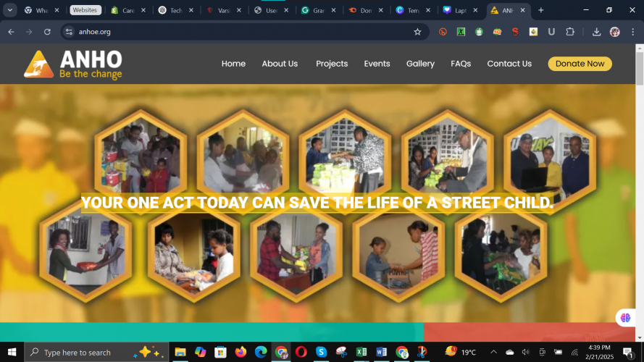Screen dimensions: 644x362
Task: Switch to the Gran tab
Action: (x=318, y=10)
